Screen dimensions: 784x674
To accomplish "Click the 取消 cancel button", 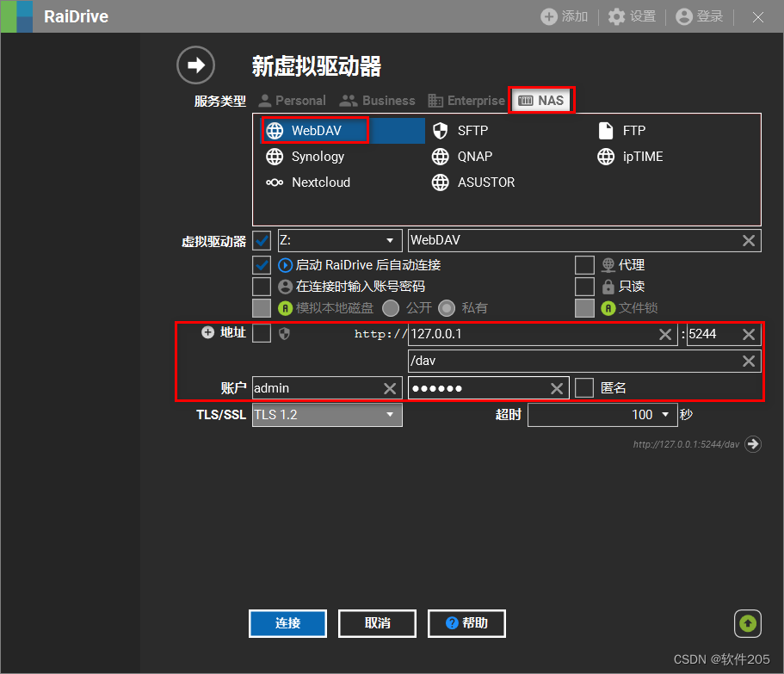I will point(377,623).
